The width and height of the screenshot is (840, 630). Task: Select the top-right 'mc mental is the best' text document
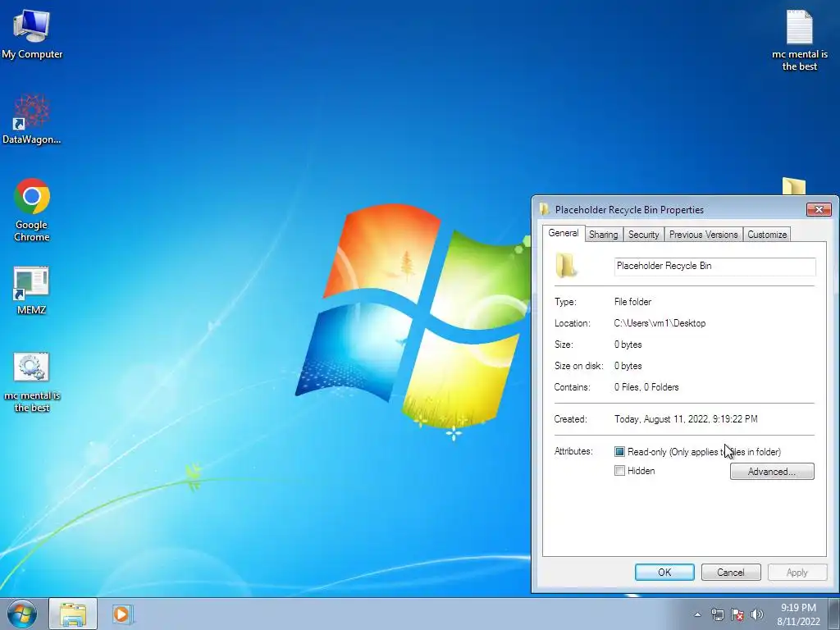(799, 41)
